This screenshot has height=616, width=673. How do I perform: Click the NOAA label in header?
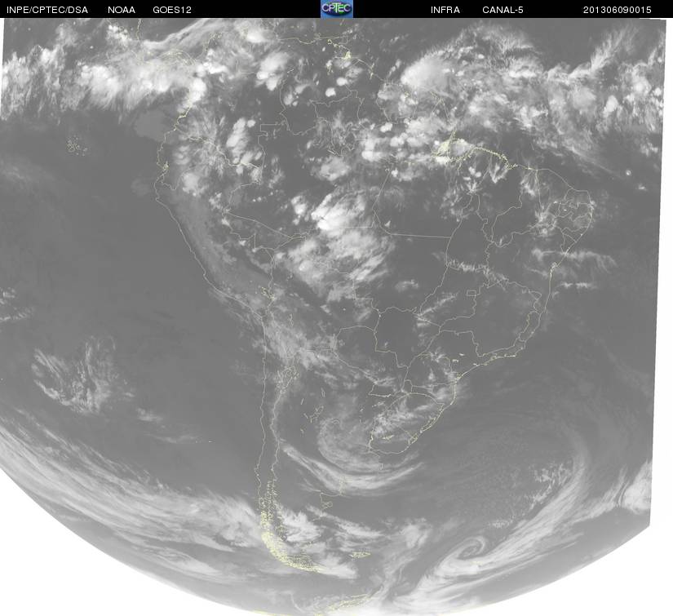tap(122, 10)
